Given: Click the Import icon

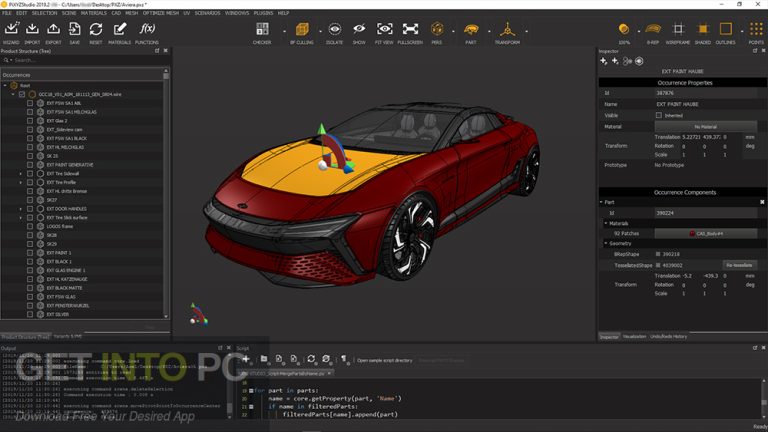Looking at the screenshot, I should point(32,29).
